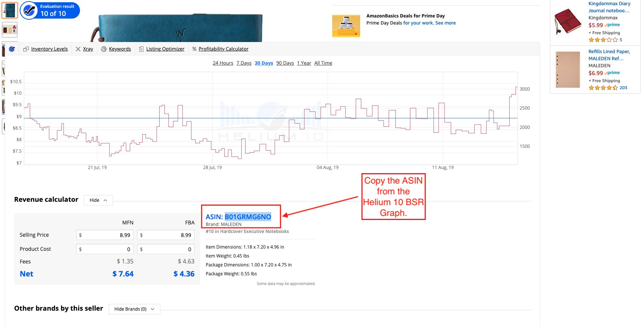Screen dimensions: 644x327
Task: Click the 5 reviews count for Kingdommax
Action: click(x=621, y=40)
